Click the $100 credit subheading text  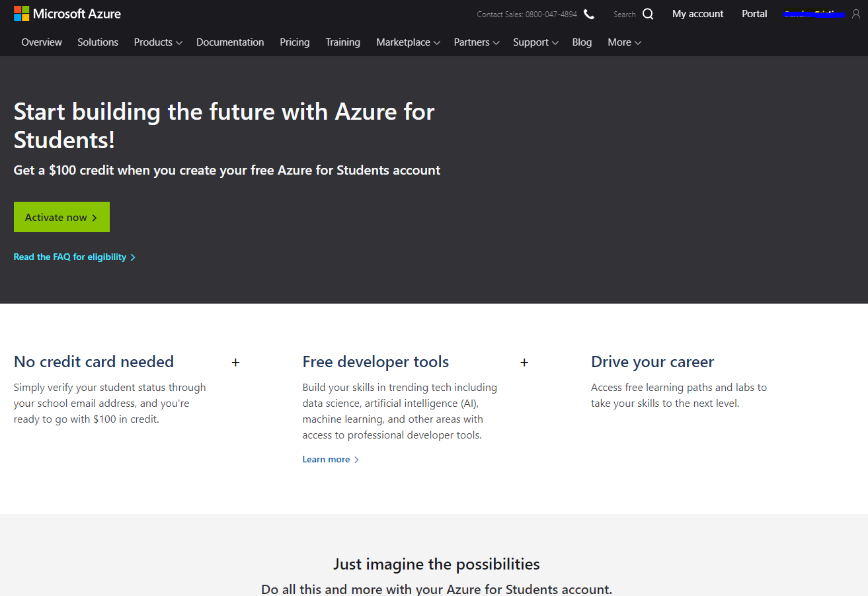(x=227, y=170)
